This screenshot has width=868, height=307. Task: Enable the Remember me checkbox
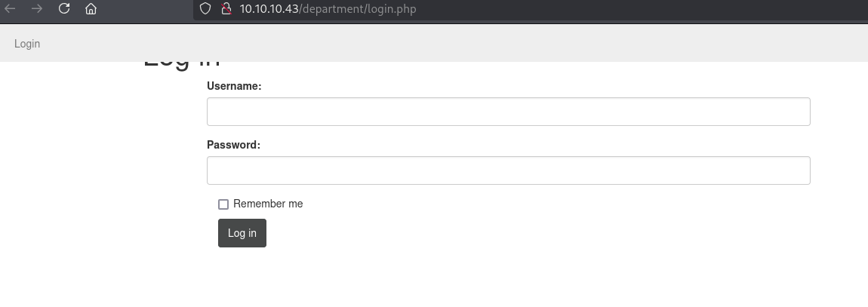(223, 204)
